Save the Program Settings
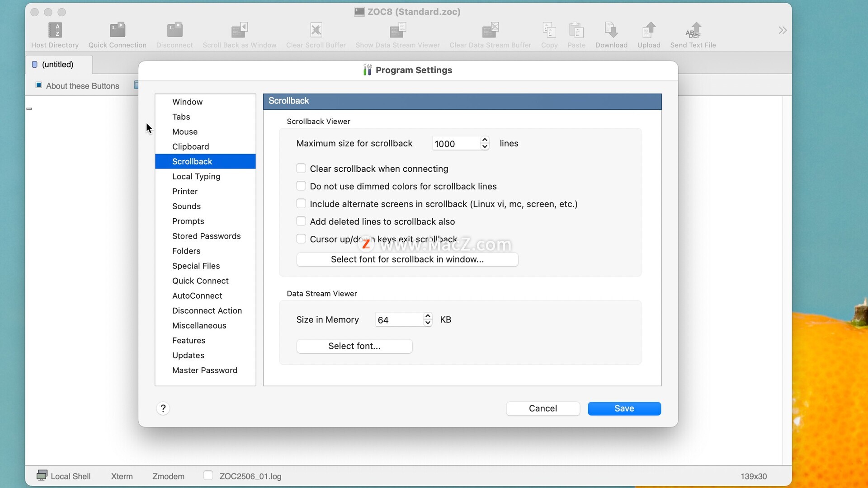Image resolution: width=868 pixels, height=488 pixels. pyautogui.click(x=624, y=408)
